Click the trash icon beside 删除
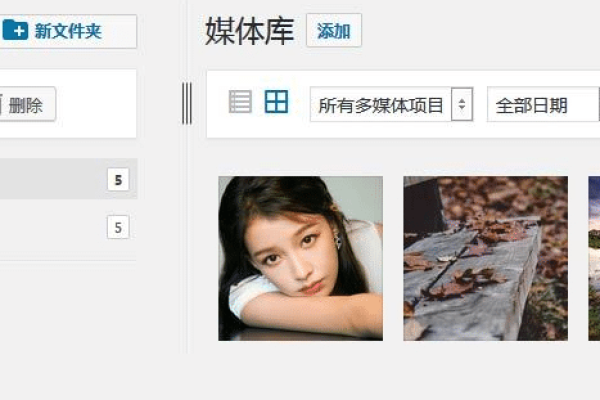600x400 pixels. click(1, 105)
